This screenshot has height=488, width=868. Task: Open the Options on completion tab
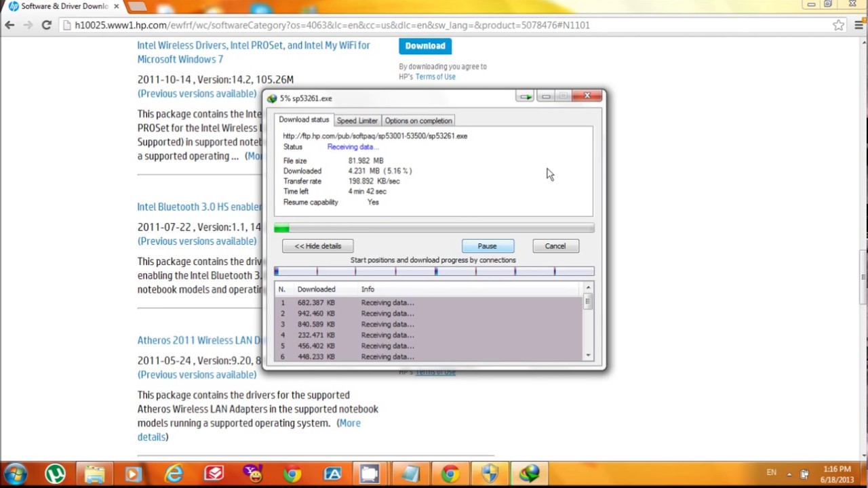click(418, 121)
